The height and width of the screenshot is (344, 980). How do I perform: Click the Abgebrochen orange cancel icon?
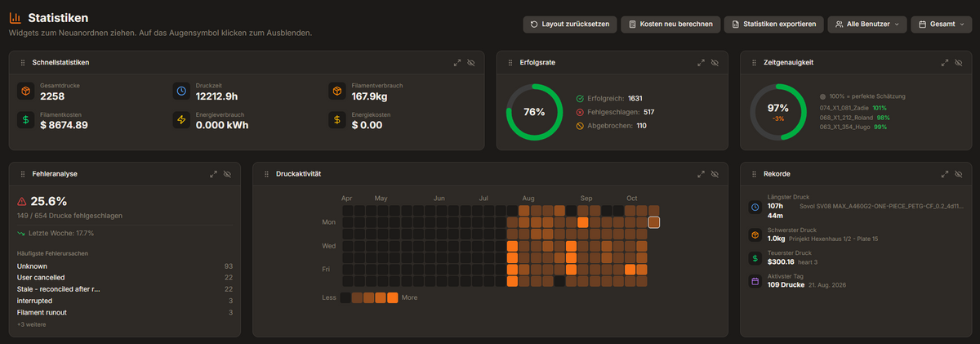(x=580, y=126)
